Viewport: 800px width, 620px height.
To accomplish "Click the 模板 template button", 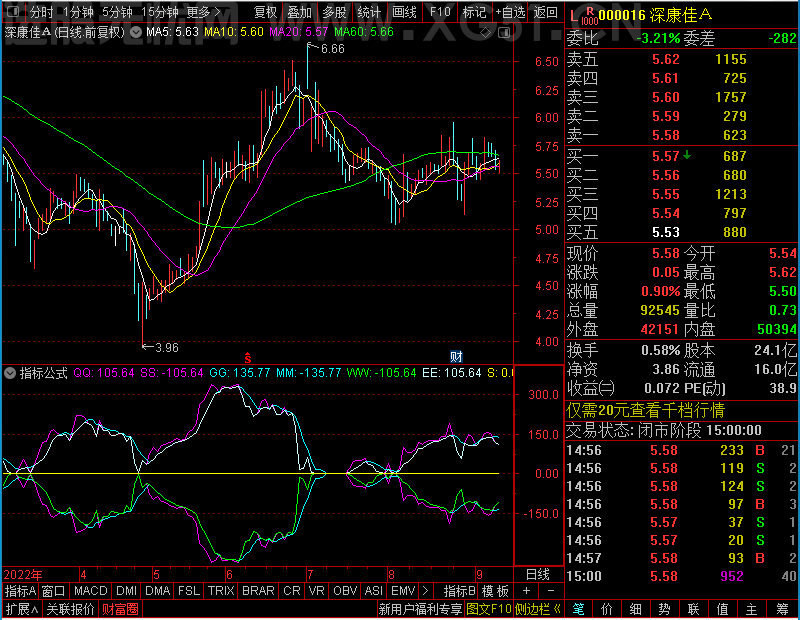I will coord(495,591).
